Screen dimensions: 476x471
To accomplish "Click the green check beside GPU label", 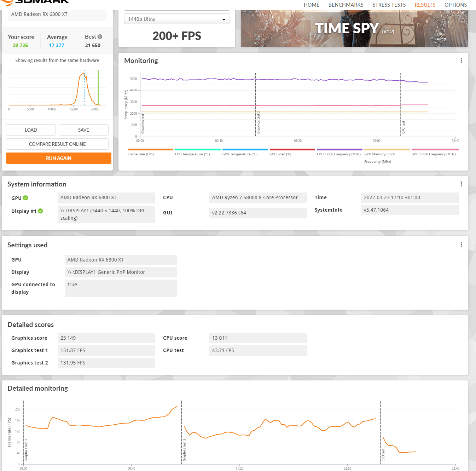I will point(25,198).
